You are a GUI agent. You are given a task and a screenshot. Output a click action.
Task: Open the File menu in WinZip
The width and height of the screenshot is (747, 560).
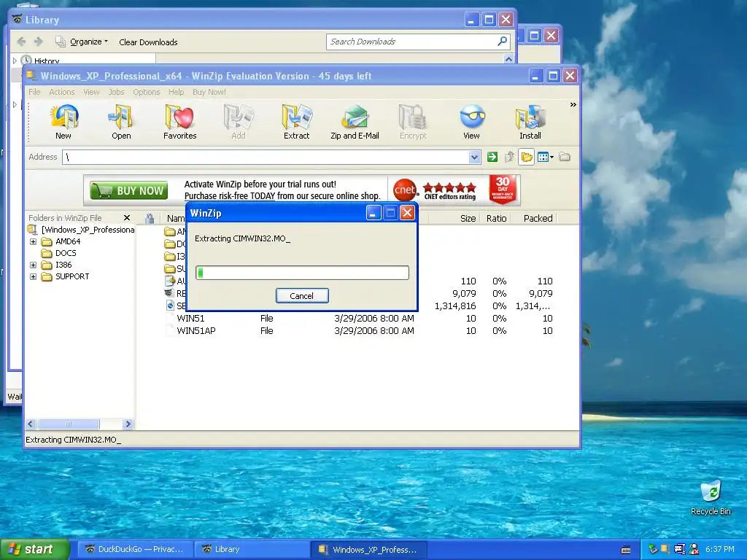[x=34, y=92]
